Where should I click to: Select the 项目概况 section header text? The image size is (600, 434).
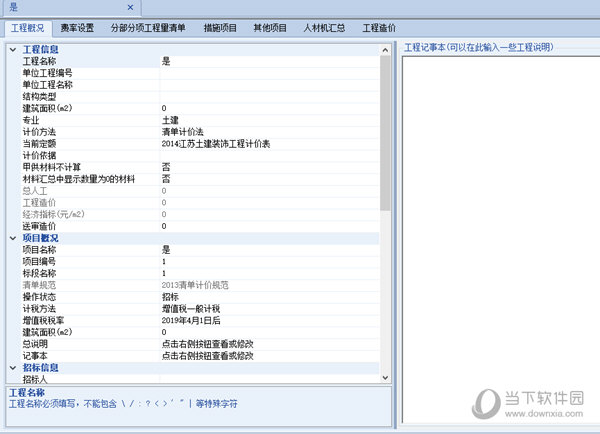[41, 238]
